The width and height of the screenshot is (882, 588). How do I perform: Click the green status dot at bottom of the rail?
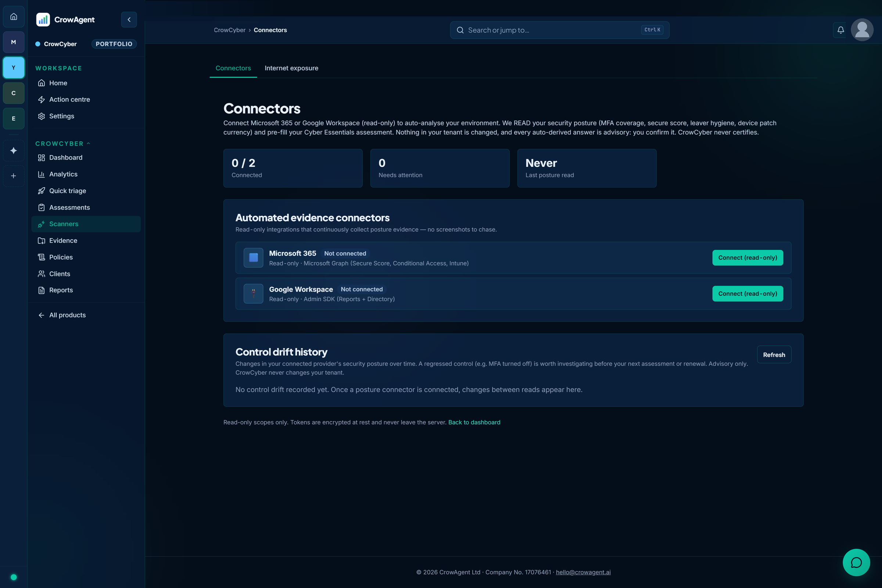point(14,577)
